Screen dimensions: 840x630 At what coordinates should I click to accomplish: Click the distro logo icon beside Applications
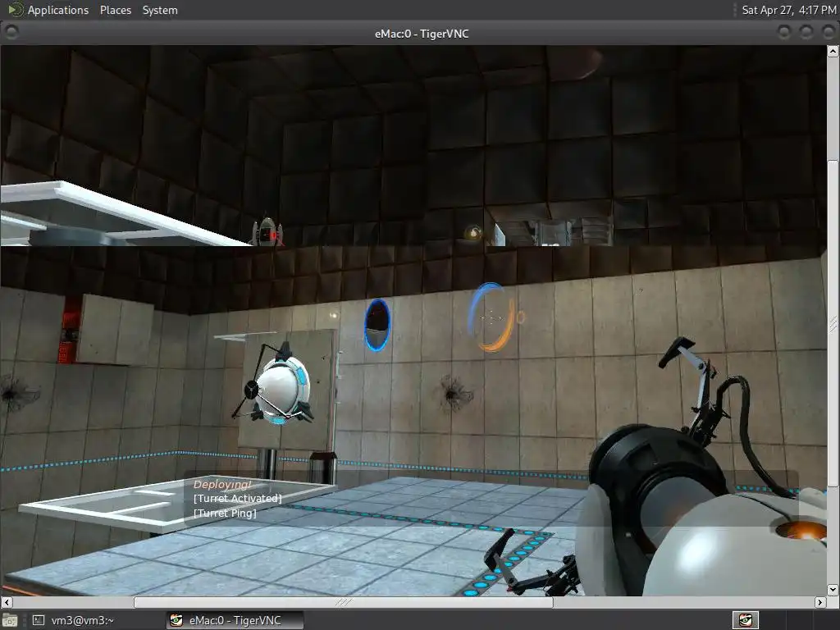pos(15,10)
